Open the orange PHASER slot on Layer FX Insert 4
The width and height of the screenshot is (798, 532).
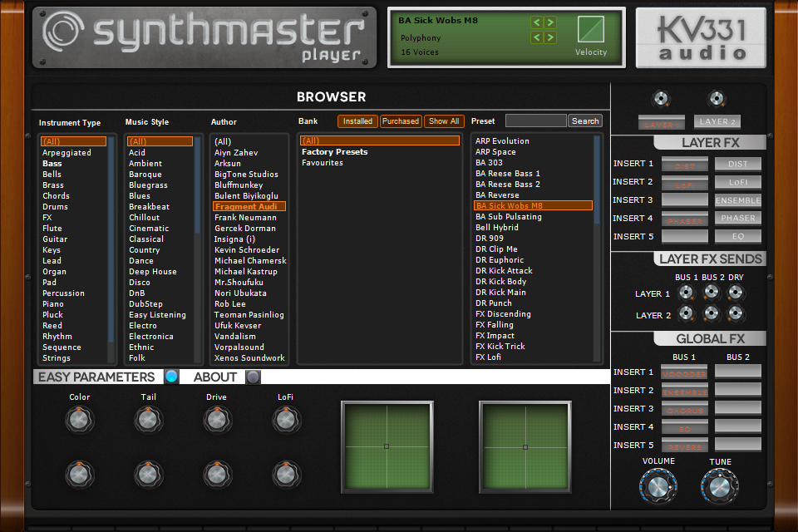tap(684, 219)
